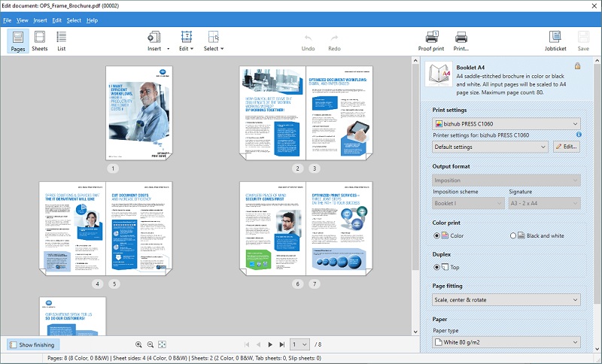The height and width of the screenshot is (364, 602).
Task: Go to the previous page
Action: coord(258,344)
